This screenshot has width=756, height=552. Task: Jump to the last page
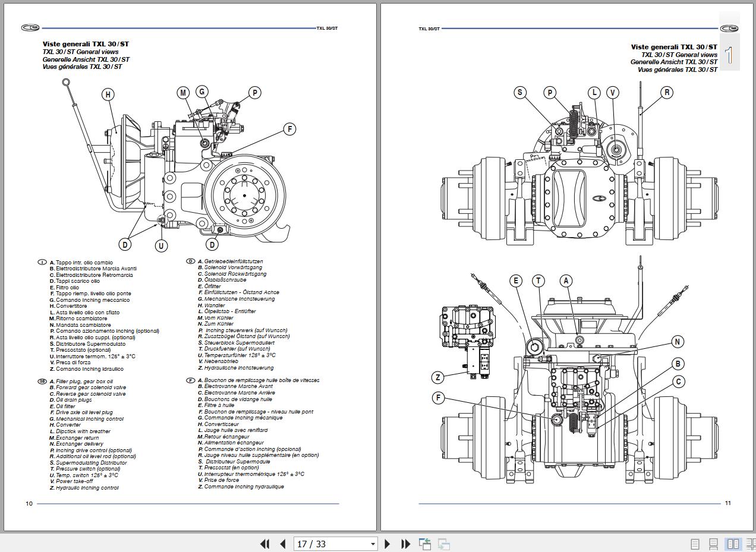(406, 544)
